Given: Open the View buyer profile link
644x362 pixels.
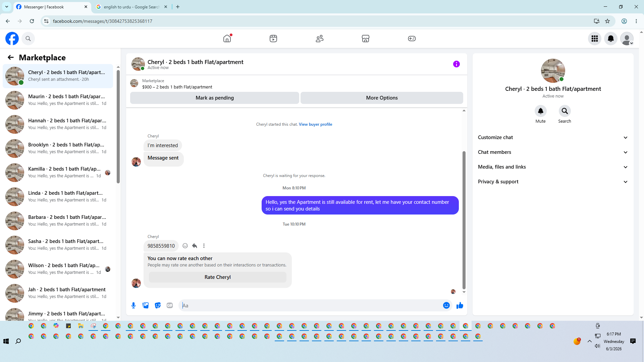Looking at the screenshot, I should 315,124.
